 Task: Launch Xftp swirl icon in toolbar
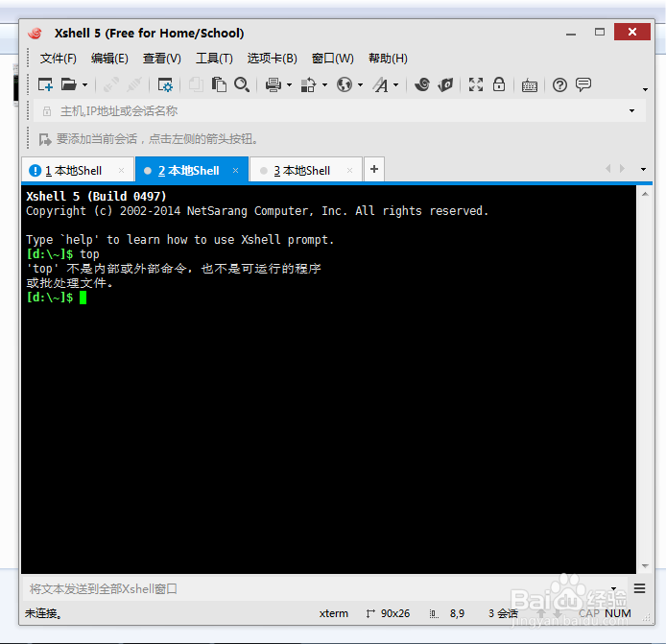click(x=422, y=84)
